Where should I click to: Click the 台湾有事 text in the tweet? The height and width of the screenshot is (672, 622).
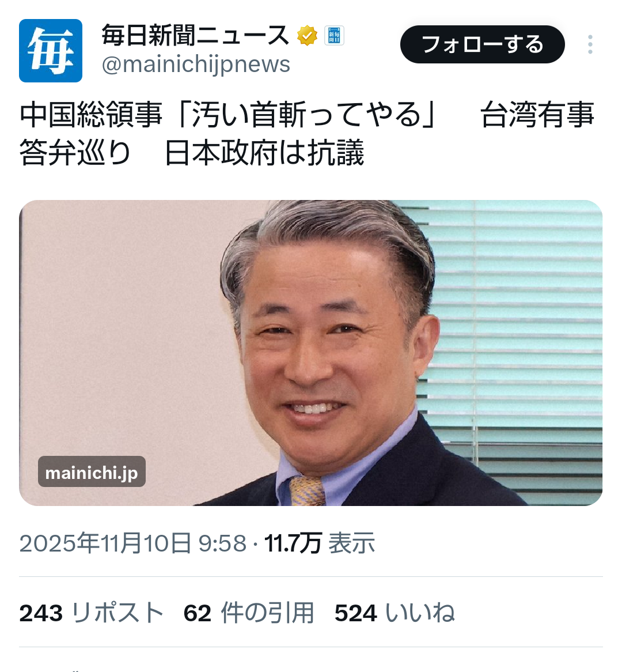[x=537, y=115]
